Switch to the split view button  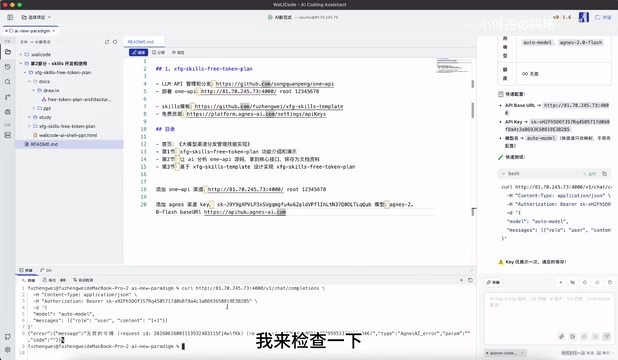[x=158, y=52]
